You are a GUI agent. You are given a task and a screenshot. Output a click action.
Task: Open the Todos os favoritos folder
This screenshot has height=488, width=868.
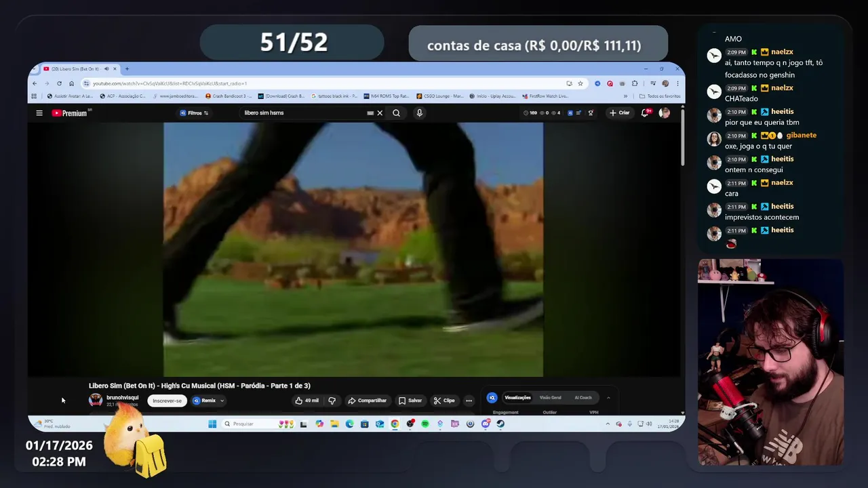660,96
